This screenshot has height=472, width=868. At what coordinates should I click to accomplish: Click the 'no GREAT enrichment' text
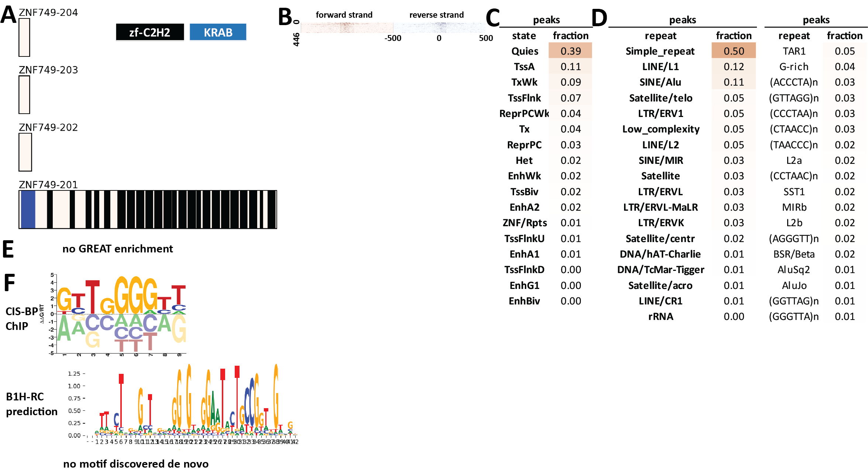[x=118, y=249]
